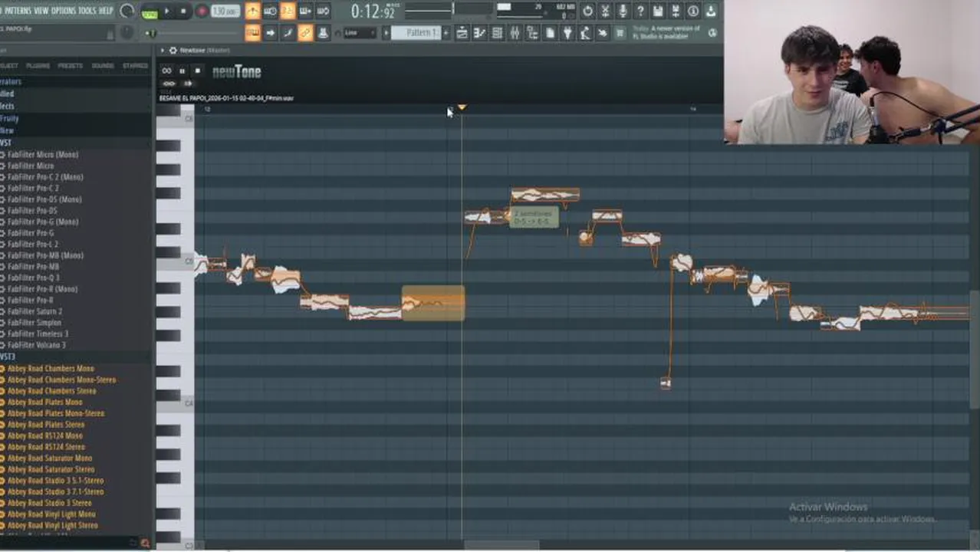Open Newtone gear settings icon
Screen dimensions: 980x552
coord(173,51)
